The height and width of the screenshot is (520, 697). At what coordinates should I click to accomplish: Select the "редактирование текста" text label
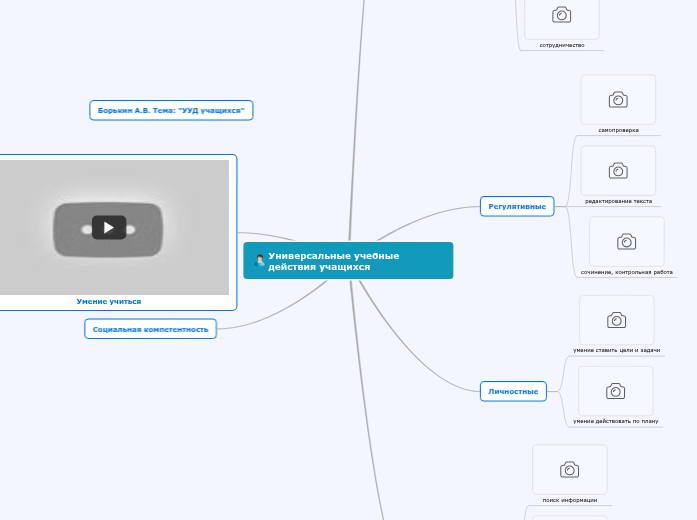618,201
